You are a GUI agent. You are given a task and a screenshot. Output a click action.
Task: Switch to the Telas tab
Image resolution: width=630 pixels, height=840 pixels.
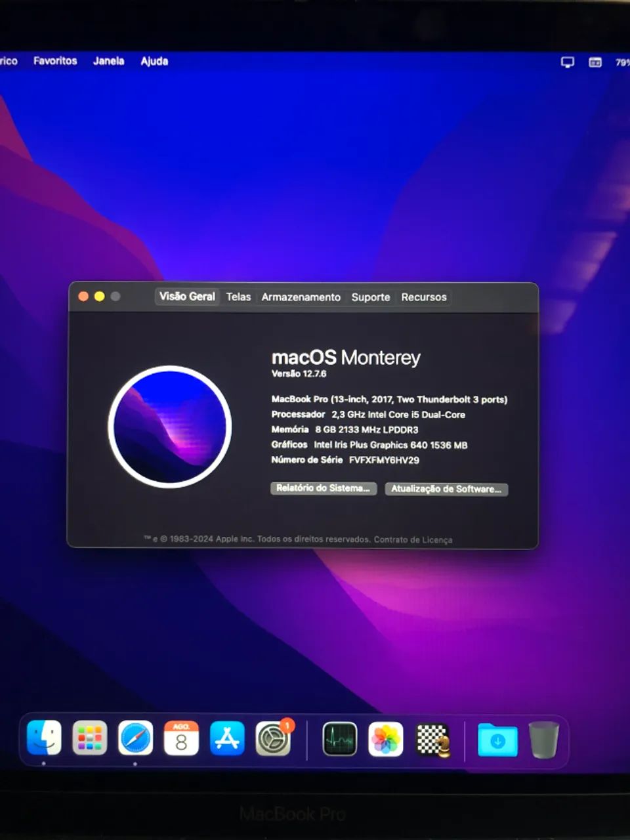click(x=238, y=297)
